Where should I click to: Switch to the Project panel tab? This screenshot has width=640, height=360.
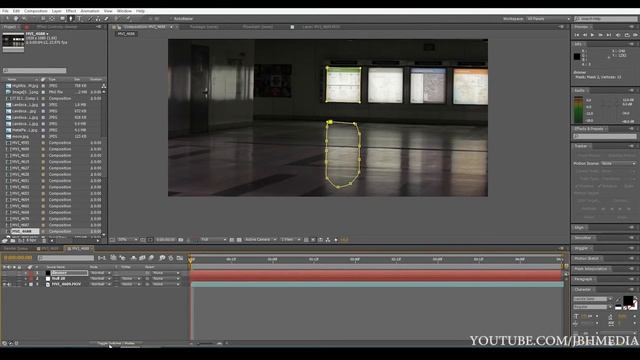point(9,27)
